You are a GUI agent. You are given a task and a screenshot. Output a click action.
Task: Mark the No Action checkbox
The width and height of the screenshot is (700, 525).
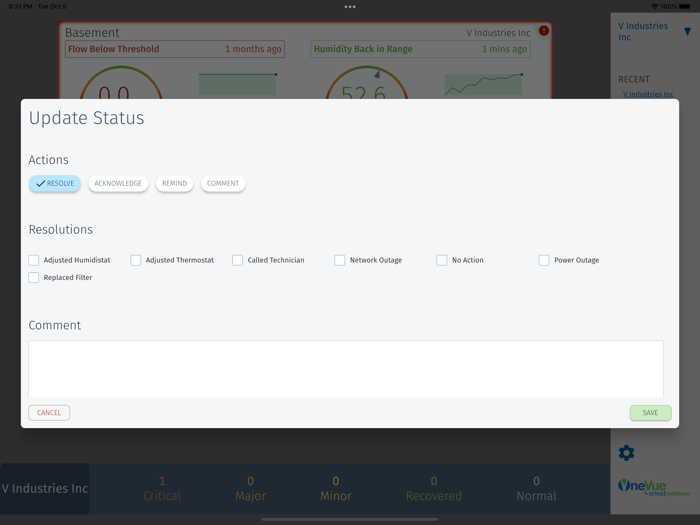tap(442, 260)
